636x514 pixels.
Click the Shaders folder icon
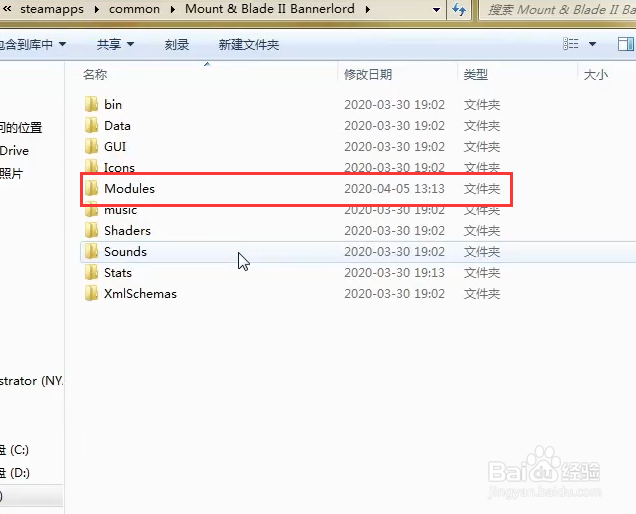[x=92, y=230]
